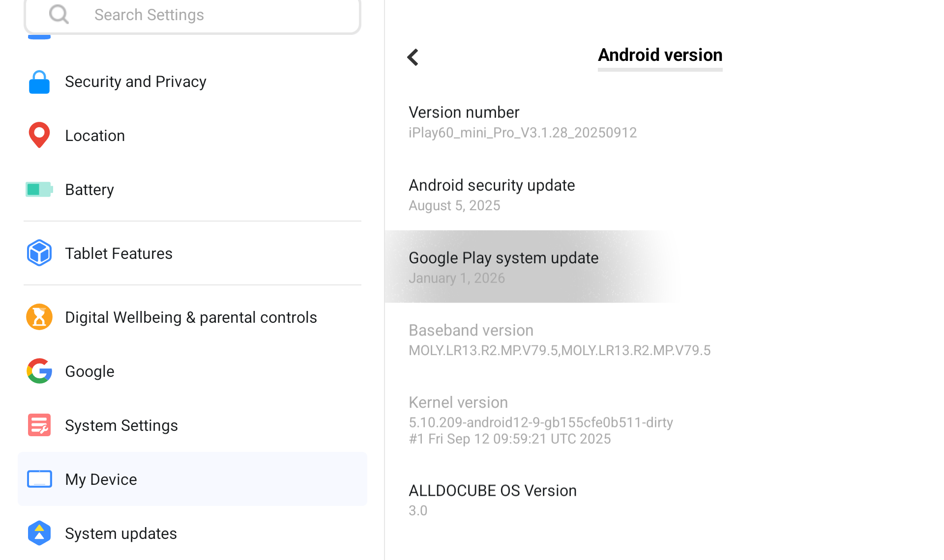Click the Tablet Features cube icon
This screenshot has width=944, height=560.
click(x=39, y=253)
